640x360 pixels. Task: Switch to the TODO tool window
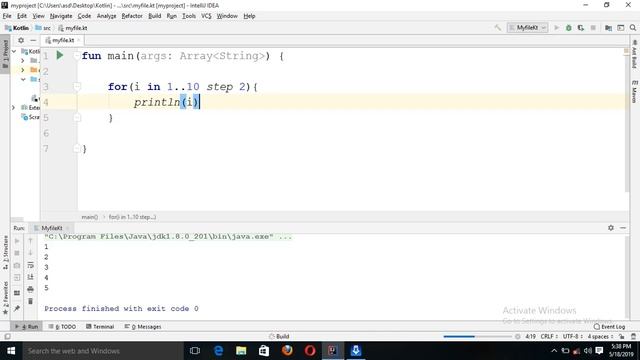pos(62,327)
